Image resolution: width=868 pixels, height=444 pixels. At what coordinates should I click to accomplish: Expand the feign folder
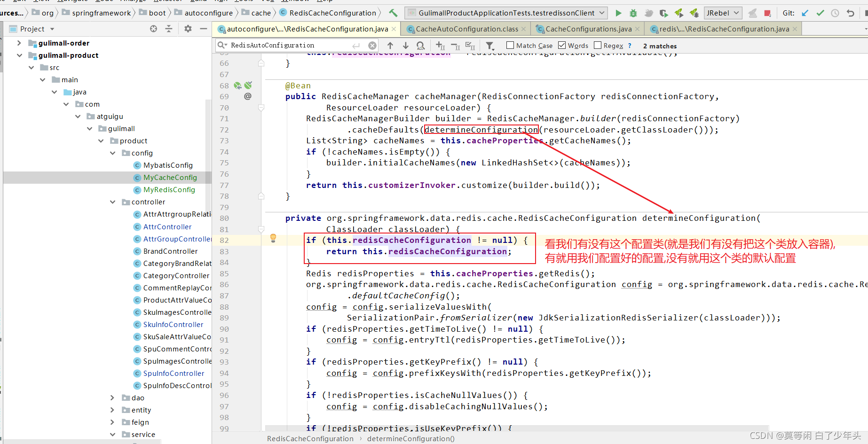click(112, 422)
